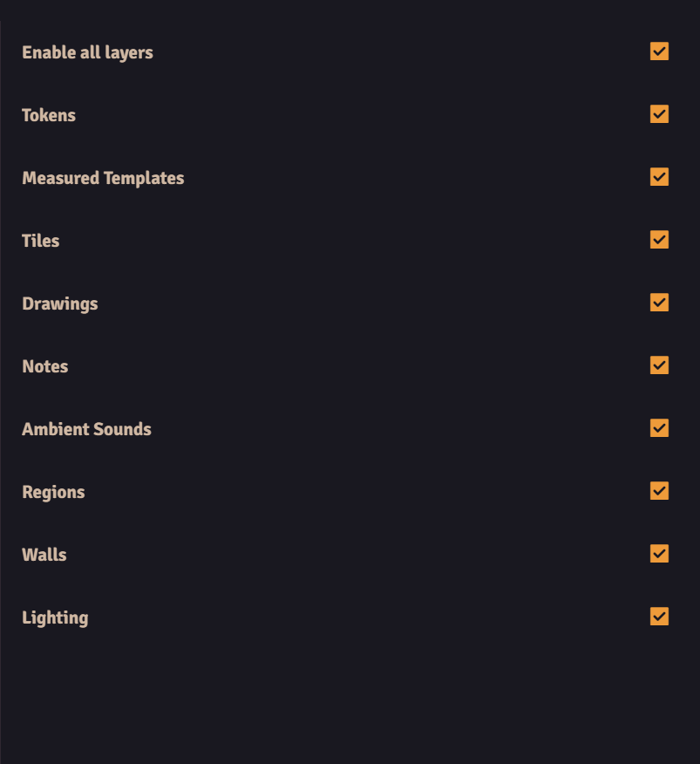Select the Tokens label text
This screenshot has width=700, height=764.
[x=48, y=115]
